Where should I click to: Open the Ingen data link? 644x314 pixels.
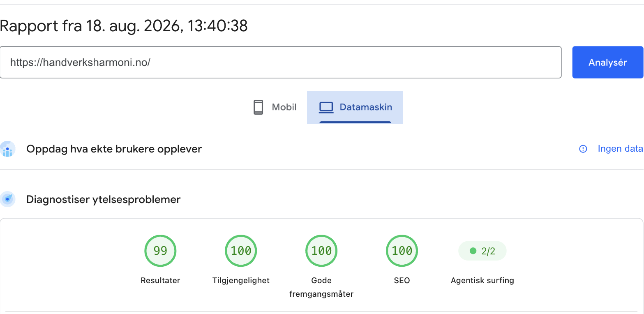[620, 149]
